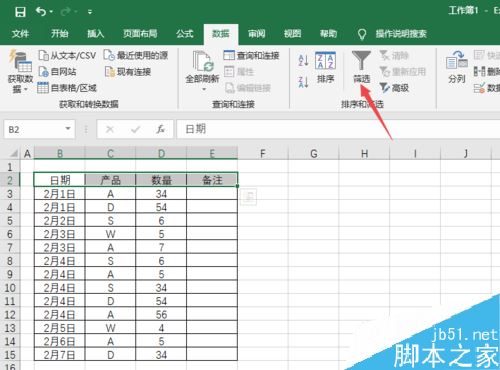Select column D header
This screenshot has width=500, height=370.
tap(161, 154)
